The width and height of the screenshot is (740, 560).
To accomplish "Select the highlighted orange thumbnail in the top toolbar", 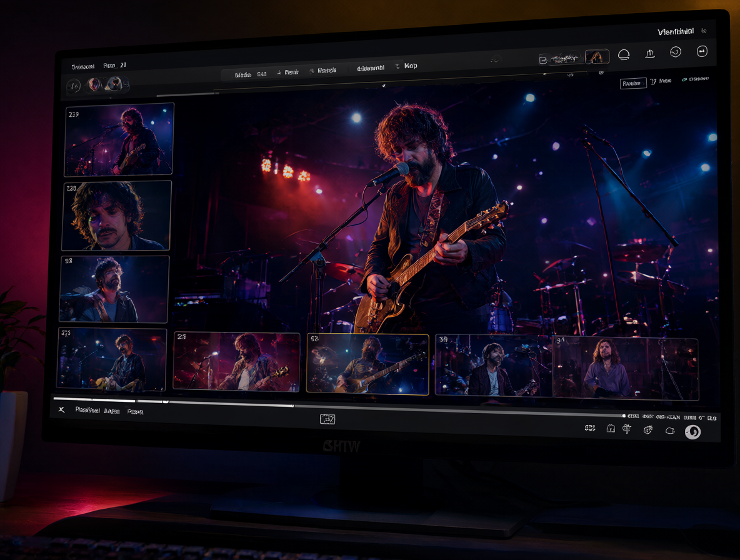I will [x=596, y=57].
